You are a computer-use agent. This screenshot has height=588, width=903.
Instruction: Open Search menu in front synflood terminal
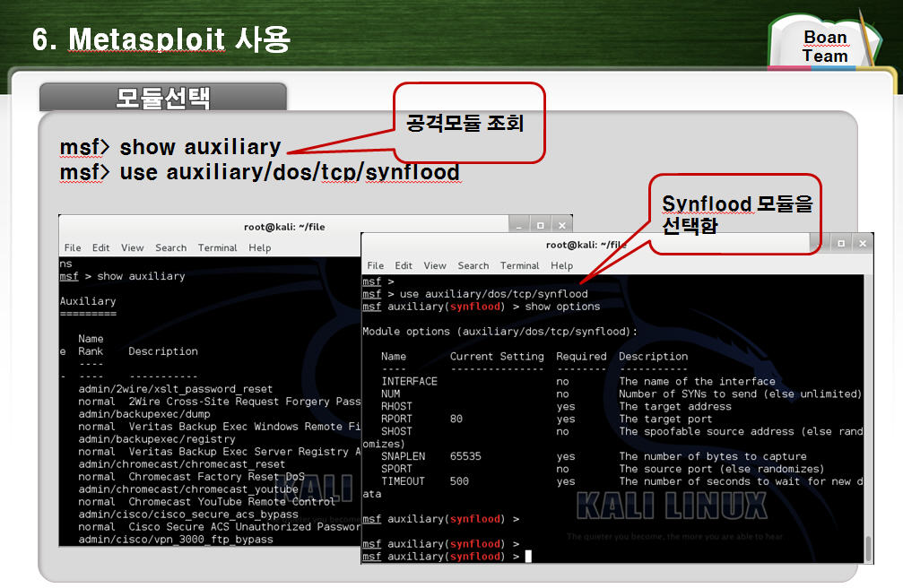(473, 265)
